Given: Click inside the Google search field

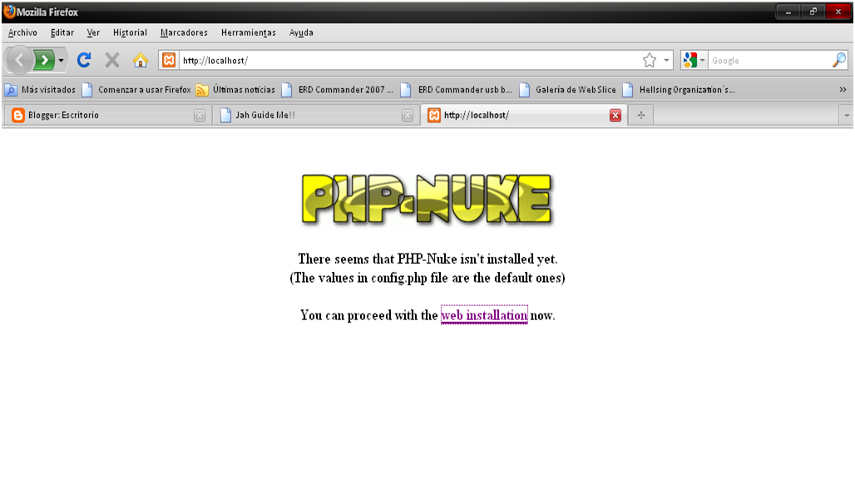Looking at the screenshot, I should (x=773, y=60).
